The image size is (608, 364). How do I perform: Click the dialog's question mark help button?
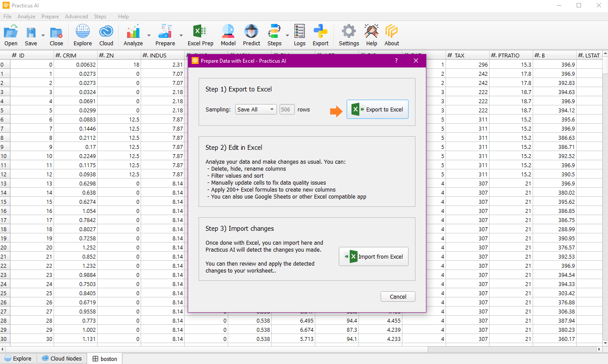tap(396, 61)
